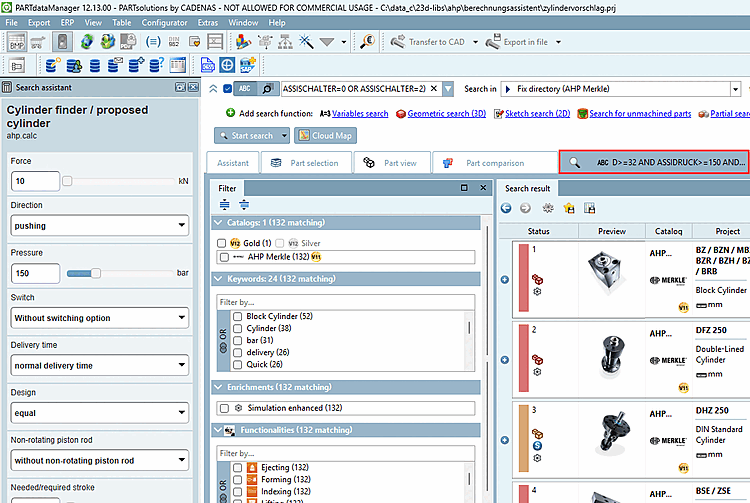Viewport: 750px width, 503px height.
Task: Open the Export menu
Action: click(39, 22)
